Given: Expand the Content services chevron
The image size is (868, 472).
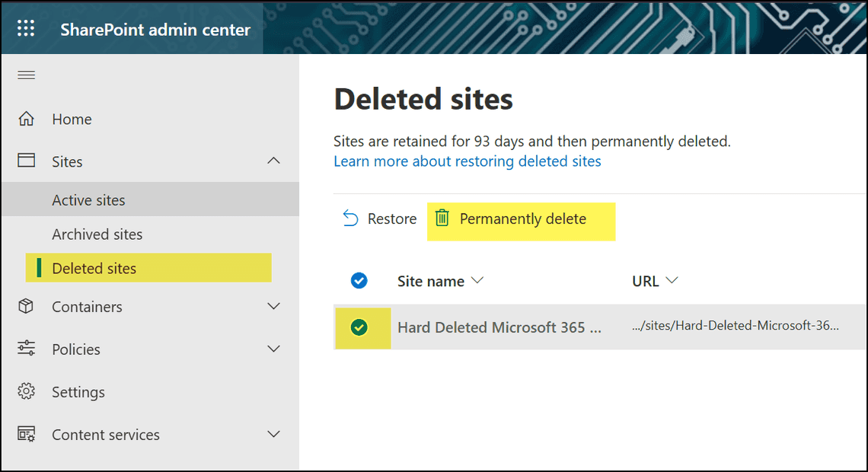Looking at the screenshot, I should click(x=273, y=434).
